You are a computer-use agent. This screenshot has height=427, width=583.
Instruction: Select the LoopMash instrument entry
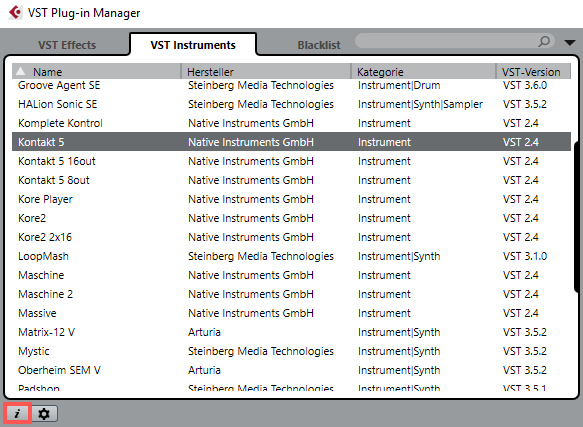[291, 256]
